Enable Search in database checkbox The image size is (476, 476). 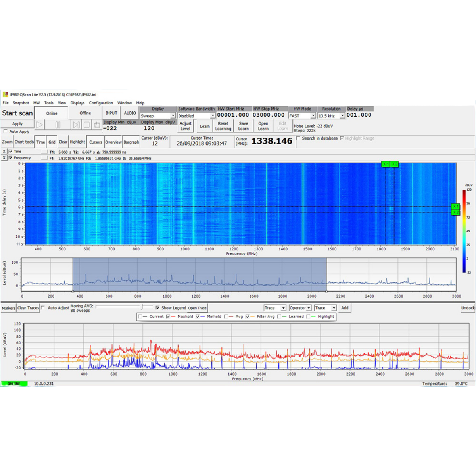pos(298,138)
